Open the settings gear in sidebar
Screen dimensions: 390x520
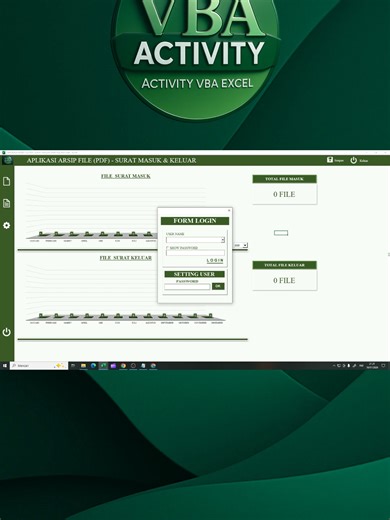[x=6, y=225]
